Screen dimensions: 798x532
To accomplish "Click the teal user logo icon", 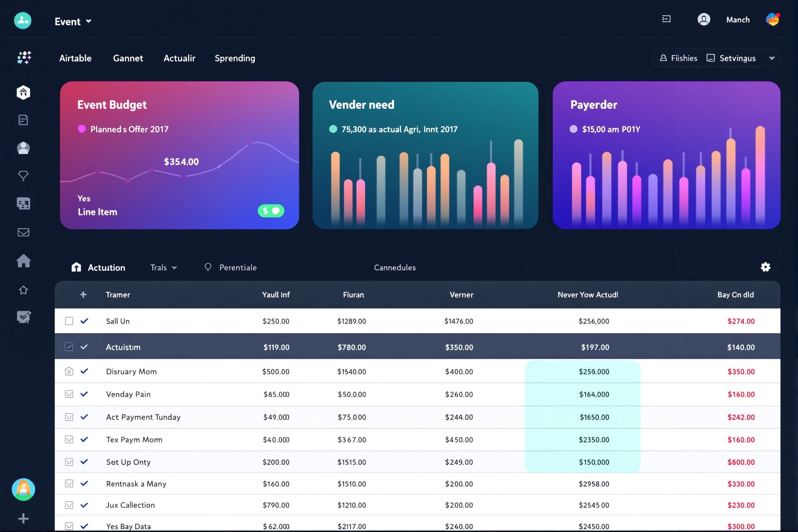I will coord(23,20).
